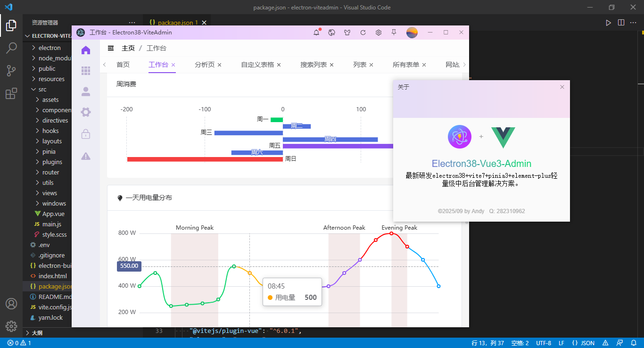Close the 关于 About dialog

pos(561,87)
